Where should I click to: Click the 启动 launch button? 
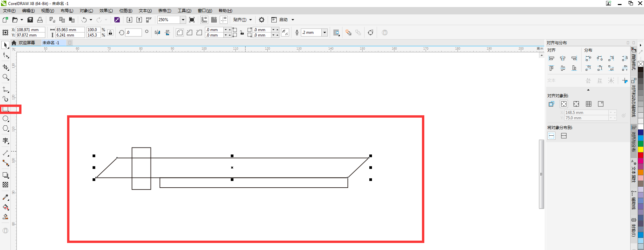(x=283, y=20)
